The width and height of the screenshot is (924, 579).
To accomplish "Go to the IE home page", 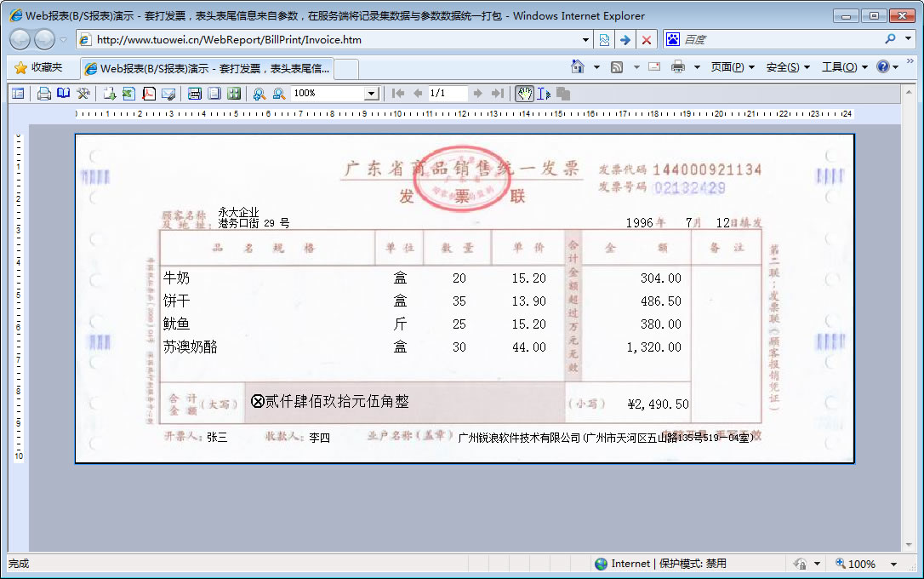I will (578, 67).
